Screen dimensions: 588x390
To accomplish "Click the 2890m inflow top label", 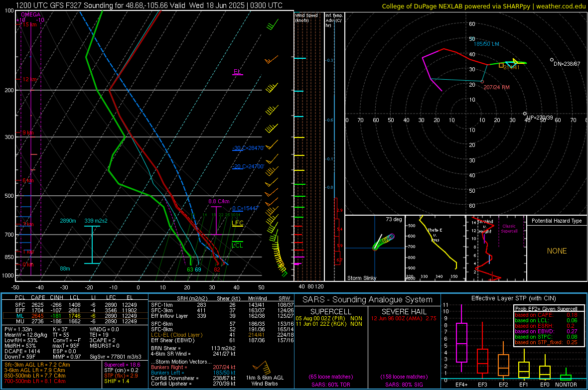I will pos(68,221).
